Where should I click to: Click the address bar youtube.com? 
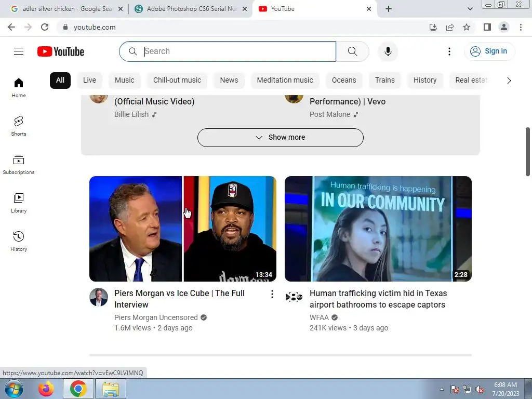coord(95,27)
